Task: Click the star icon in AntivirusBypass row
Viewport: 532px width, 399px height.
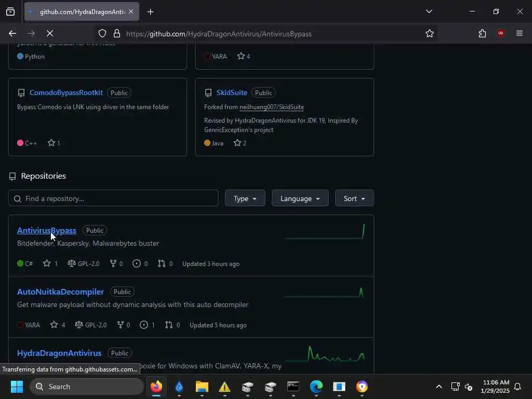Action: [47, 263]
